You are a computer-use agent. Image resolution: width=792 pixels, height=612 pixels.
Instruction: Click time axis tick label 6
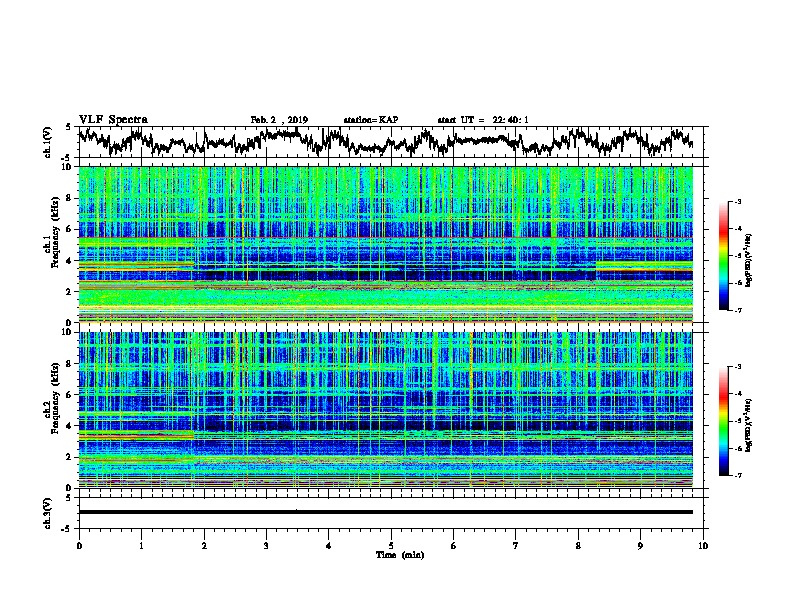[454, 546]
